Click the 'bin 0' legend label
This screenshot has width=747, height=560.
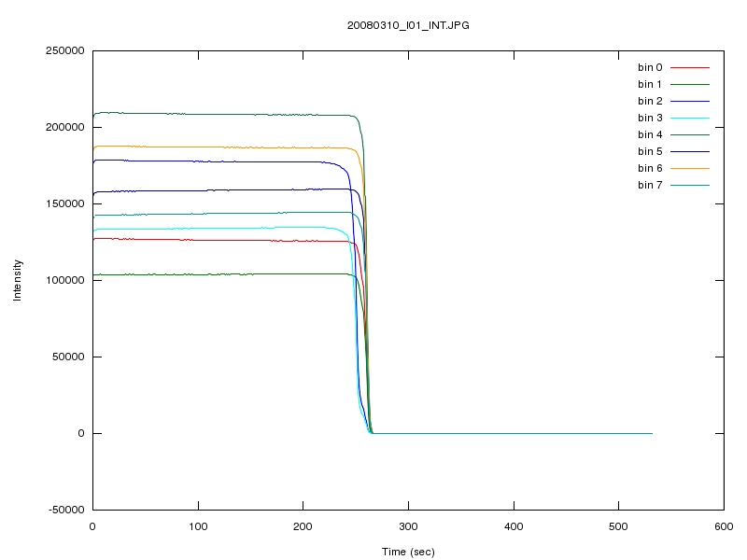pos(650,67)
